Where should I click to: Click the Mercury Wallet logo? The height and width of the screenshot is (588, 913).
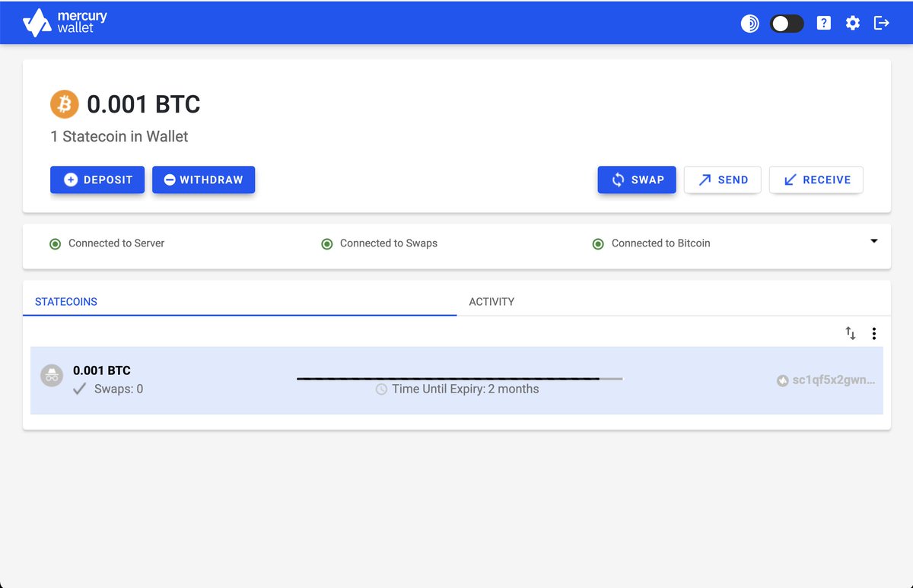[x=65, y=23]
